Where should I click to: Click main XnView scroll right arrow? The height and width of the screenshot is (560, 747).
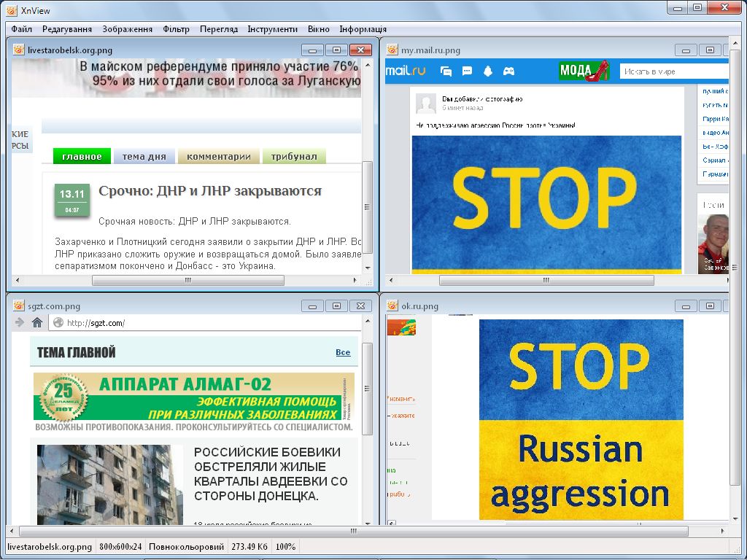coord(723,531)
